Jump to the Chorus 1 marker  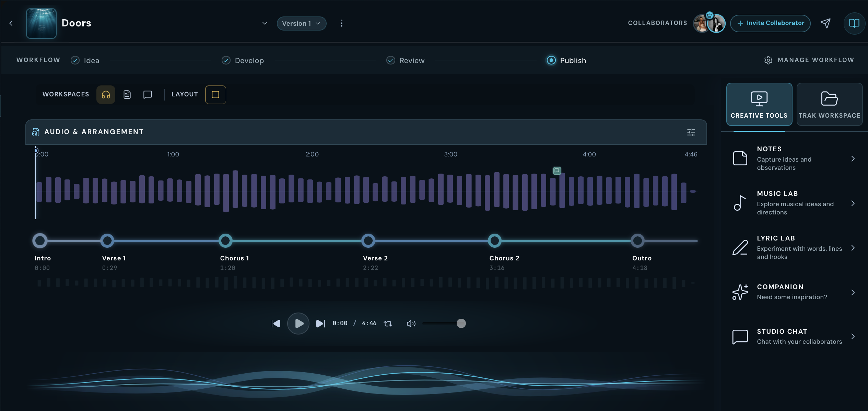(x=225, y=240)
